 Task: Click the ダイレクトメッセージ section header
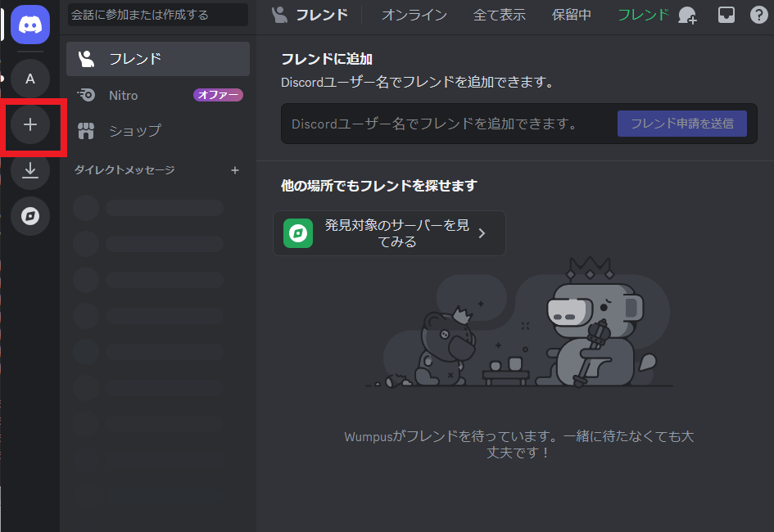(x=124, y=170)
